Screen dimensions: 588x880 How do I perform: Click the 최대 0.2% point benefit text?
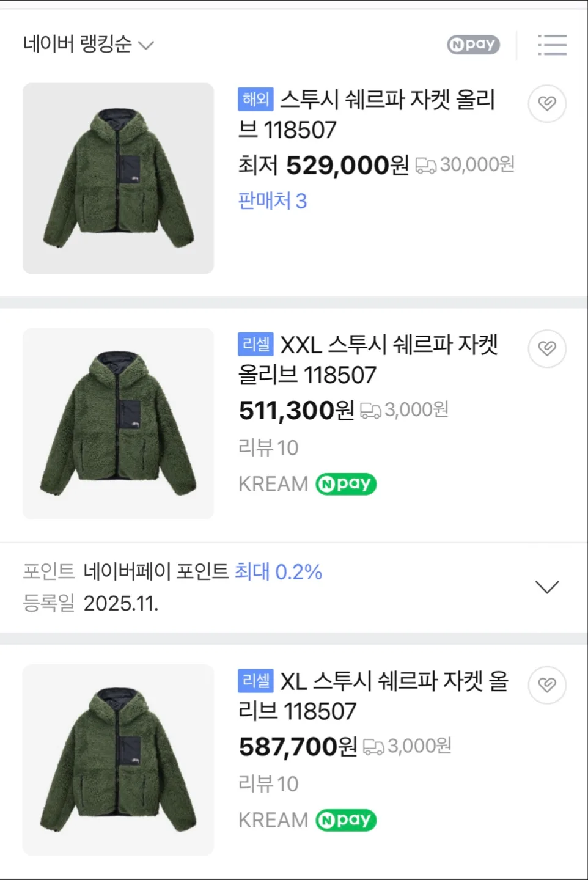tap(278, 572)
